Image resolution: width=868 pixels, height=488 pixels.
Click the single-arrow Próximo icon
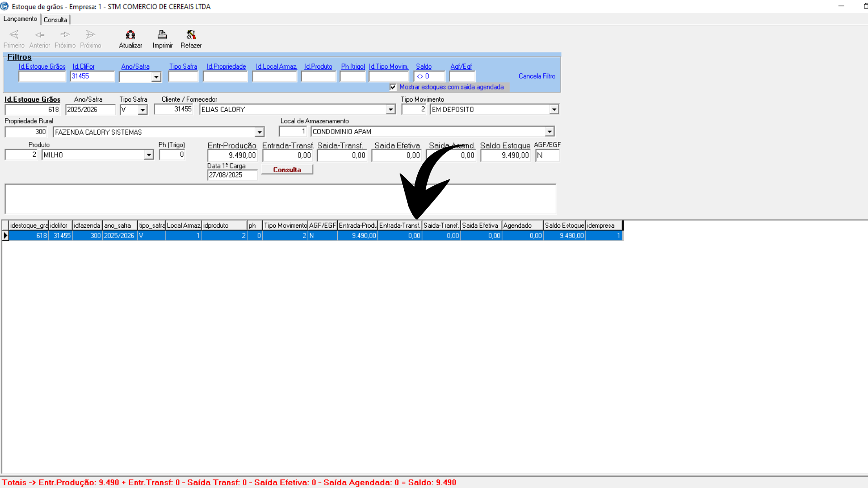(x=65, y=35)
